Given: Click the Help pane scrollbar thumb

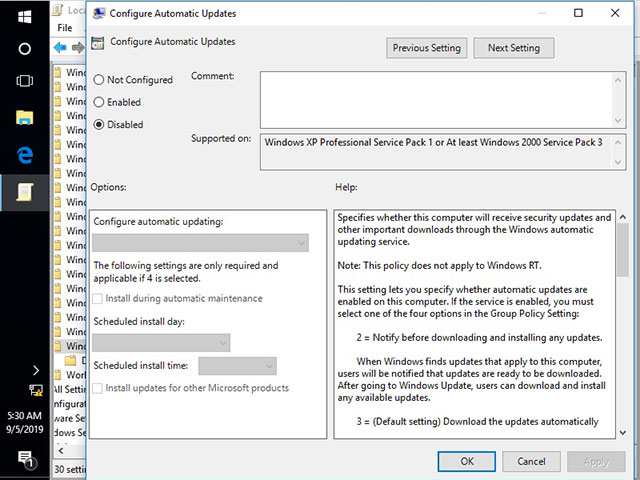Looking at the screenshot, I should pyautogui.click(x=623, y=250).
